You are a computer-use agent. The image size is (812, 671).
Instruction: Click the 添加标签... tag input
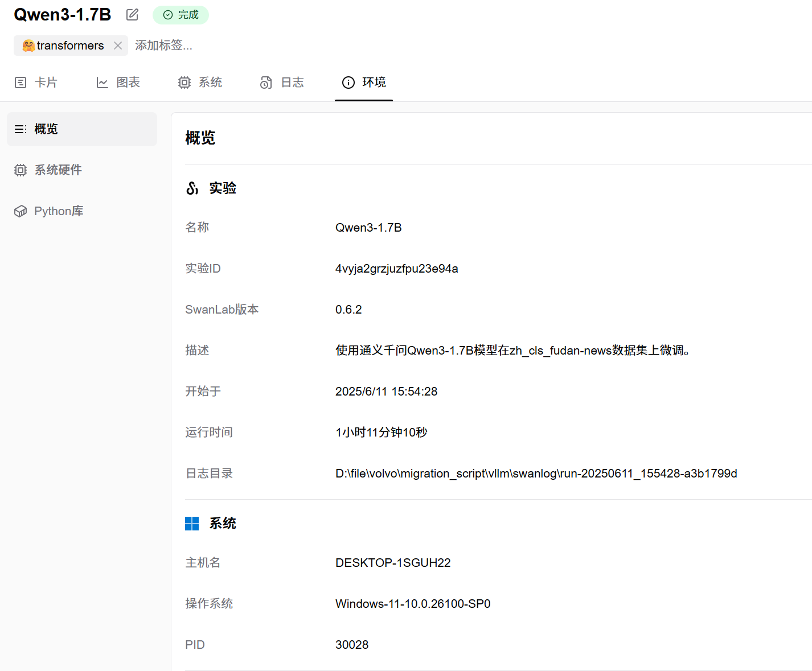pyautogui.click(x=163, y=46)
